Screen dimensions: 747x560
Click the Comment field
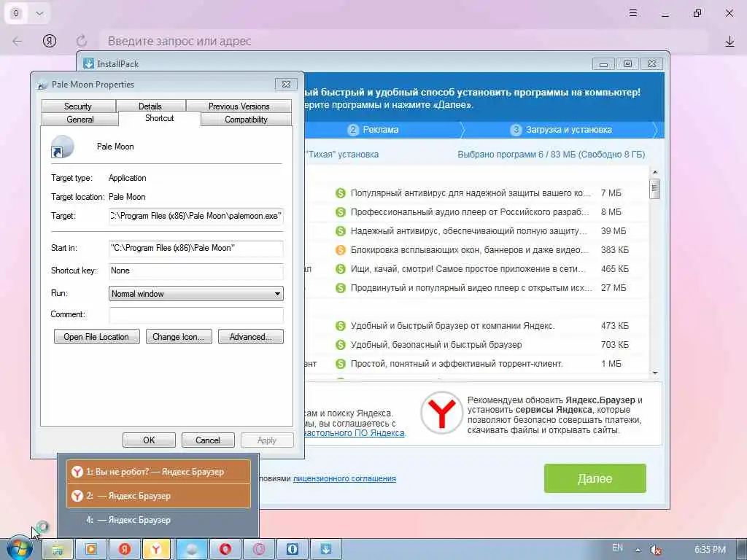pos(196,315)
